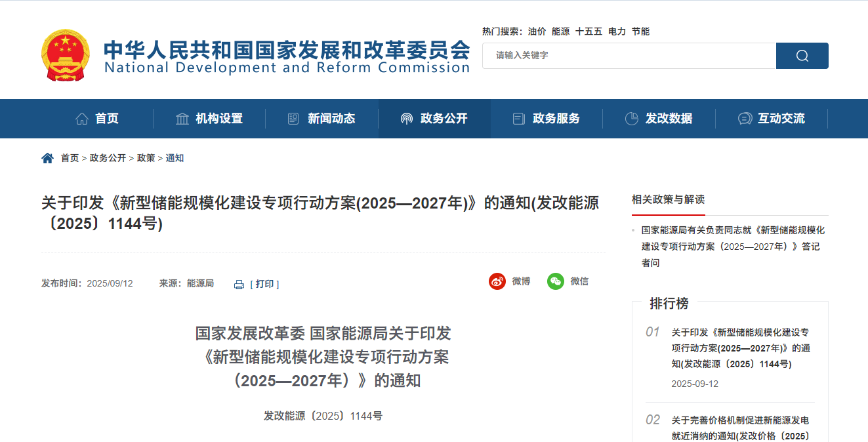Click the 微博 share label

point(521,281)
